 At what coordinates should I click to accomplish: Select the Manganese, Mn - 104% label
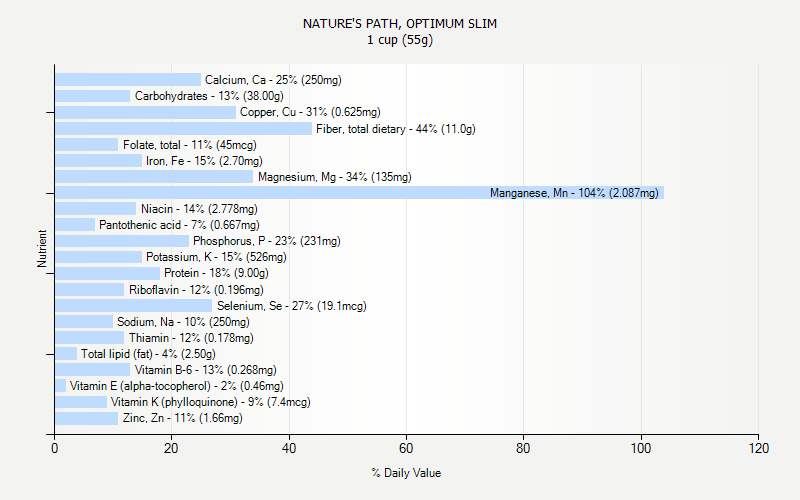click(x=574, y=192)
